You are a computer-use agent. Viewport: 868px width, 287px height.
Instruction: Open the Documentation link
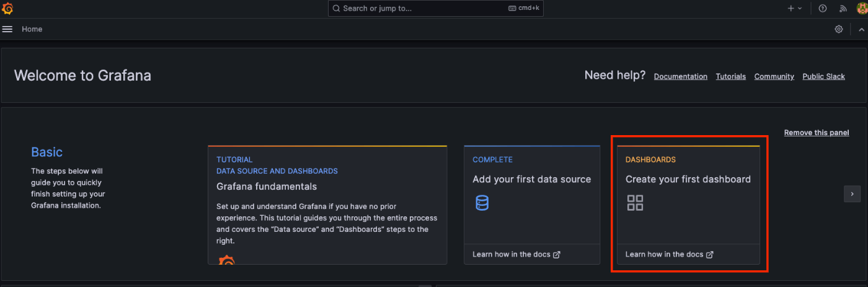pos(681,76)
